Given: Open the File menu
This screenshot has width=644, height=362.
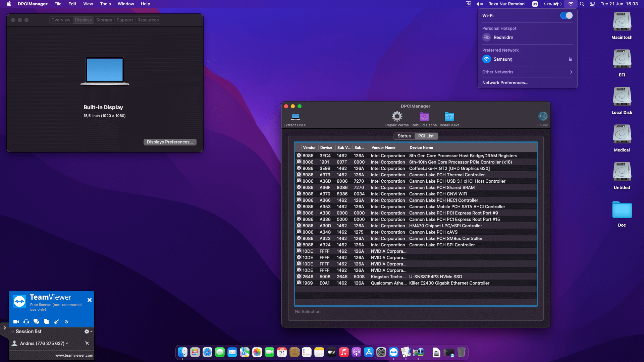Looking at the screenshot, I should point(58,4).
